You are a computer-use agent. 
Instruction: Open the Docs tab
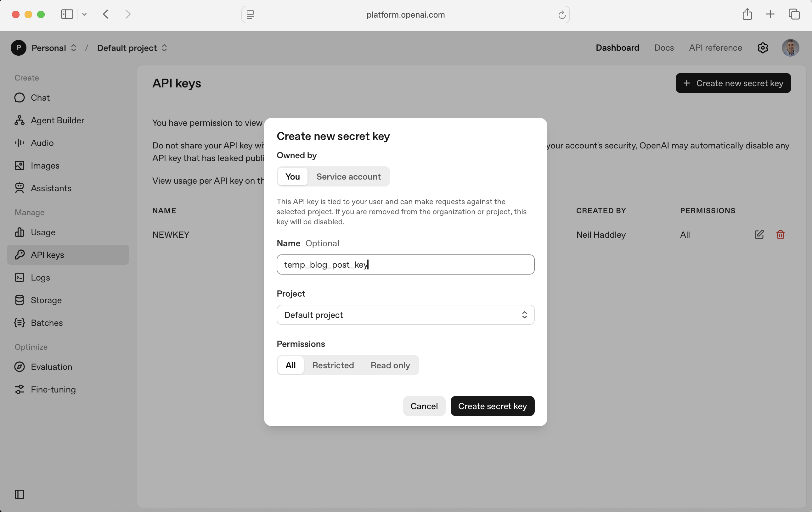coord(664,48)
